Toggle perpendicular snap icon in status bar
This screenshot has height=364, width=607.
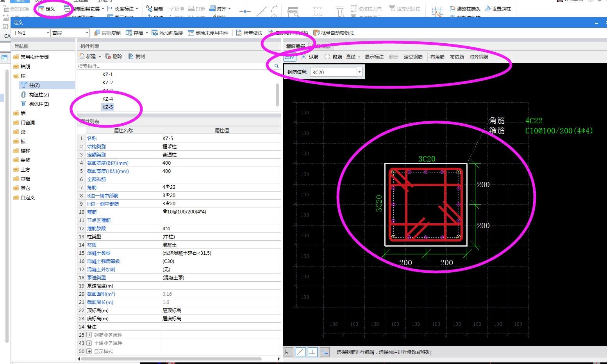pos(312,352)
